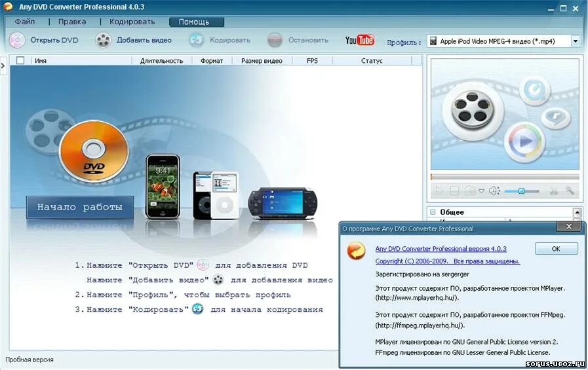This screenshot has height=370, width=588.
Task: Toggle the select-all checkbox in list header
Action: click(20, 60)
